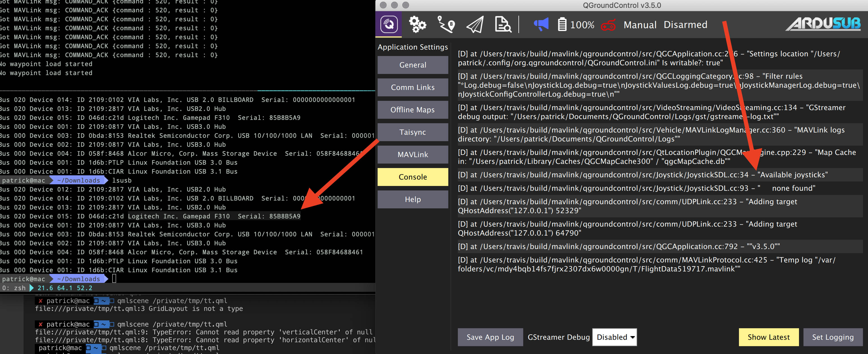This screenshot has height=354, width=868.
Task: Open the Help section
Action: click(413, 199)
